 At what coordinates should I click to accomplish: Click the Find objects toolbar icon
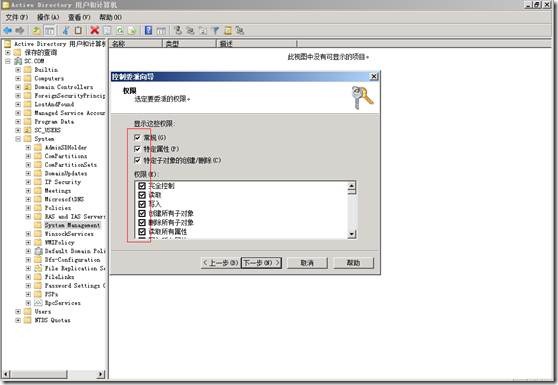click(x=228, y=31)
